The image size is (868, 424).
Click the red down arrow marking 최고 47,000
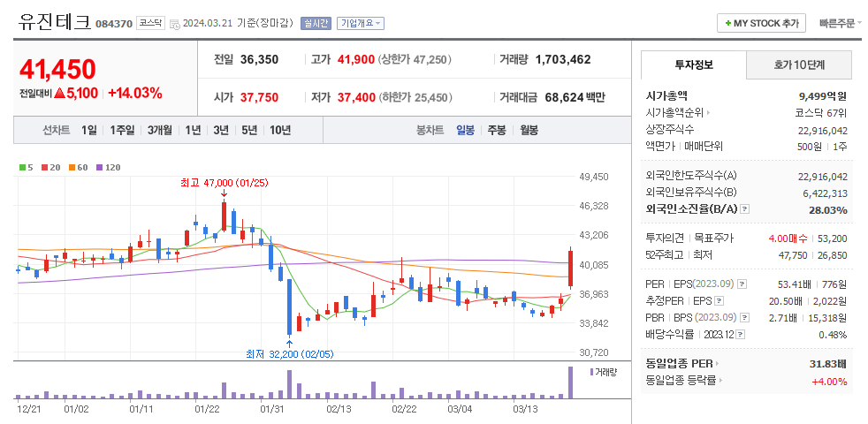[224, 193]
